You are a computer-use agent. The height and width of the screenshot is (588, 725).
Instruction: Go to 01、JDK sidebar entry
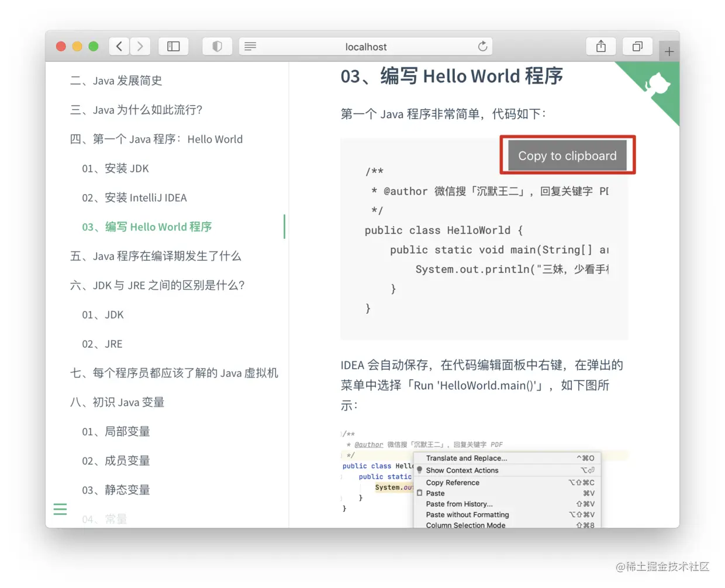103,314
